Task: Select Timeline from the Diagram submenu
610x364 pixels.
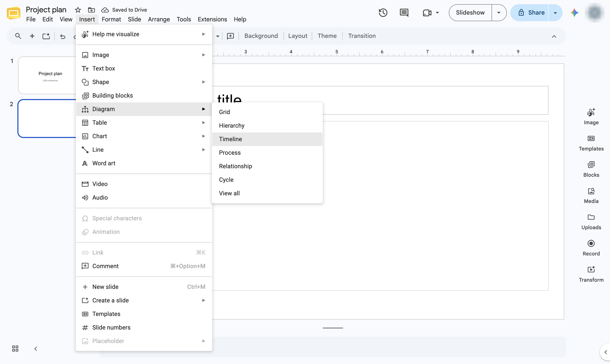Action: coord(267,139)
